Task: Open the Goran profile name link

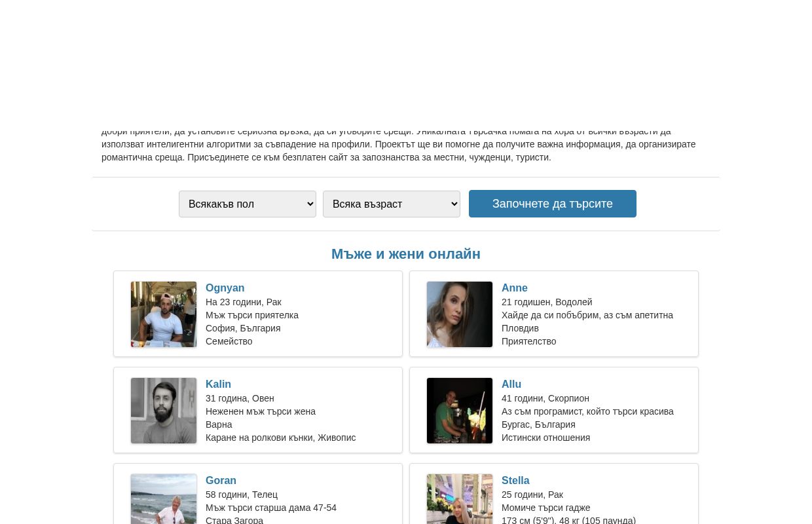Action: [221, 481]
